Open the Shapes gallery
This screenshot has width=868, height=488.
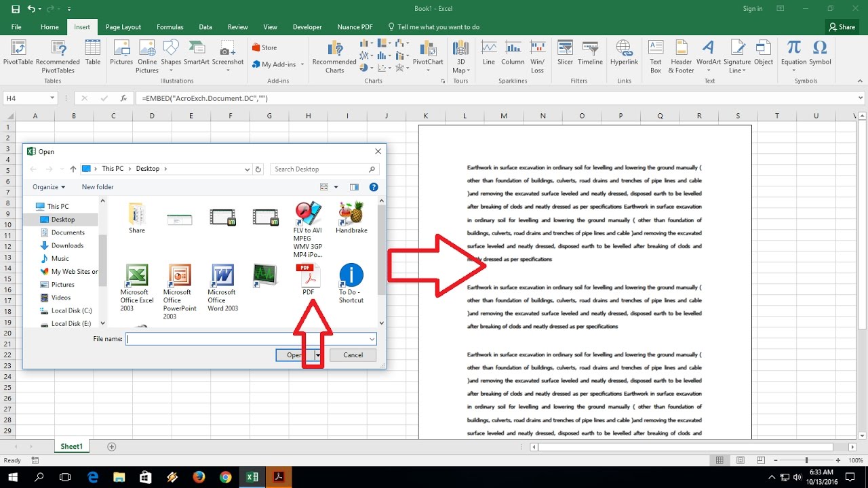(171, 56)
